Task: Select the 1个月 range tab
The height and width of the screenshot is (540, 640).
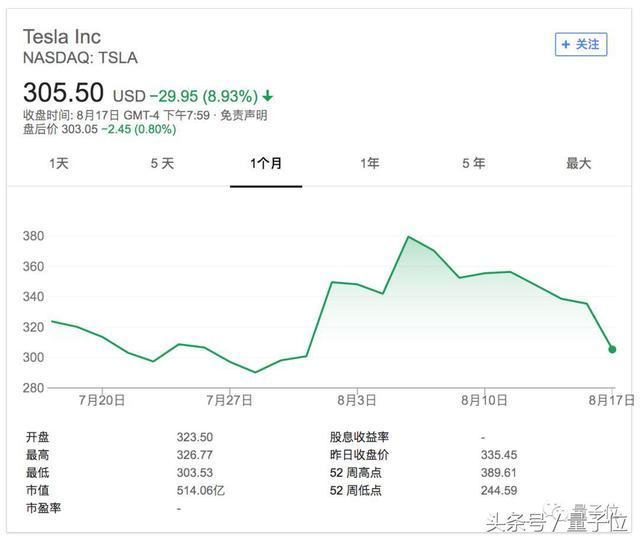Action: (266, 163)
